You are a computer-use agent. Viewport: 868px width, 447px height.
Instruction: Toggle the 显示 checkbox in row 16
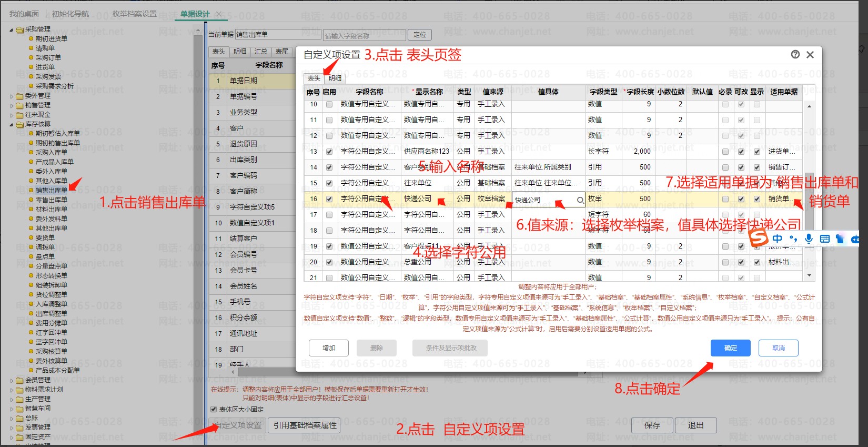point(757,199)
